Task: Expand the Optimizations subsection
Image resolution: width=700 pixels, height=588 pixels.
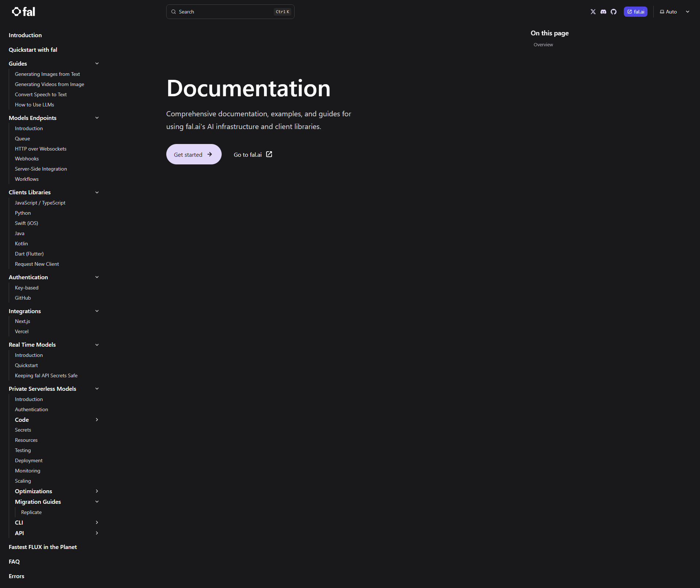Action: 97,491
